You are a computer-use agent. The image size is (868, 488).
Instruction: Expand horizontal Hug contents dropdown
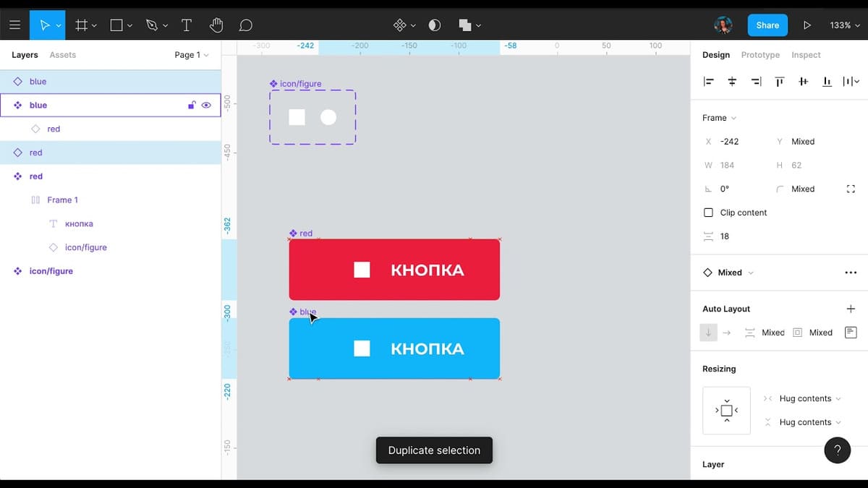(809, 398)
